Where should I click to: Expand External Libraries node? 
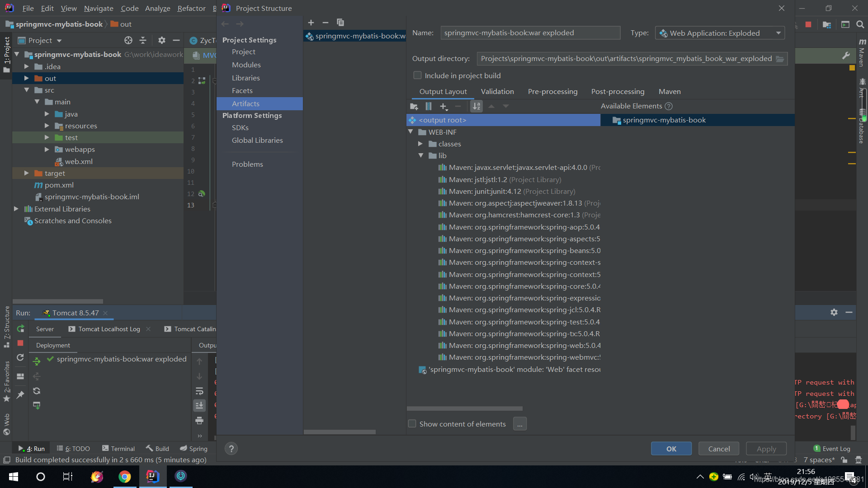(16, 209)
